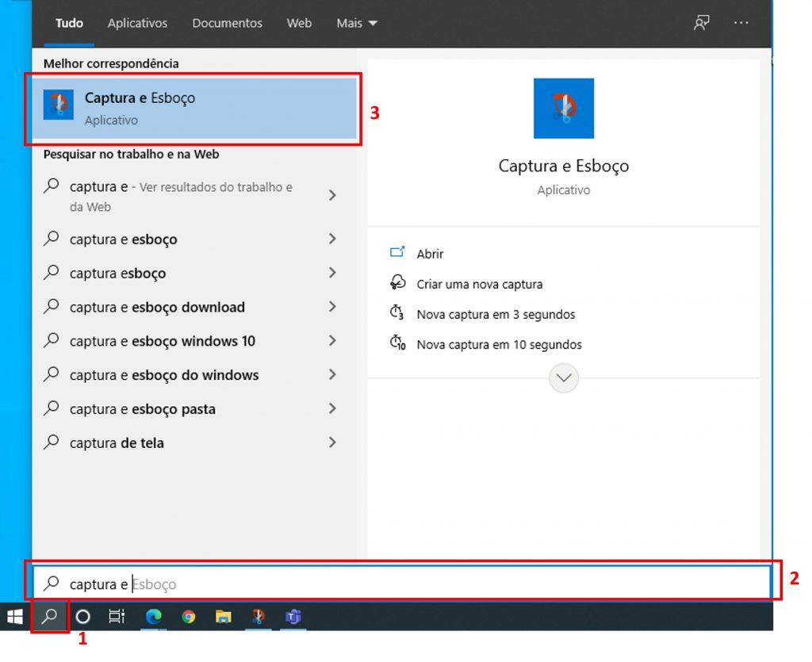The image size is (812, 662).
Task: Expand arrow for 'captura e' web results
Action: [x=333, y=195]
